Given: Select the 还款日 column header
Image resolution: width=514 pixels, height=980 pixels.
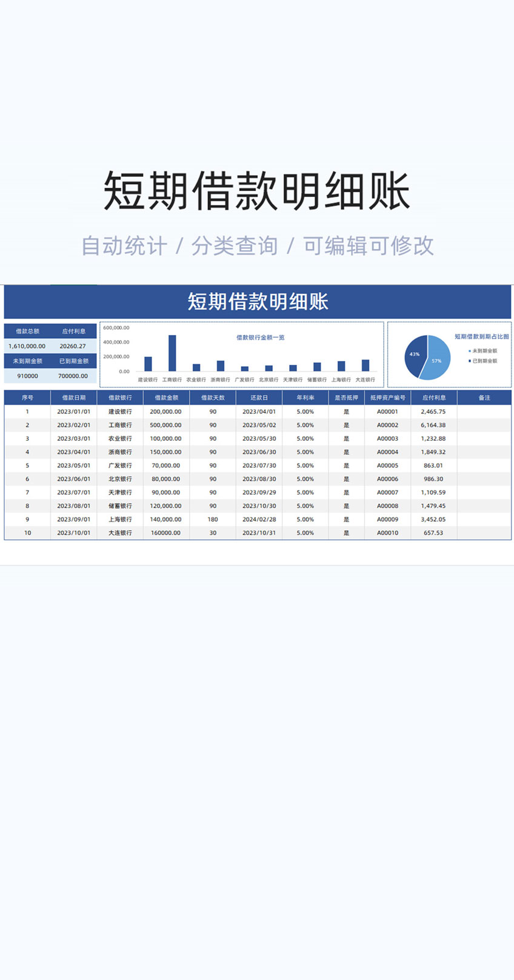Looking at the screenshot, I should (259, 398).
